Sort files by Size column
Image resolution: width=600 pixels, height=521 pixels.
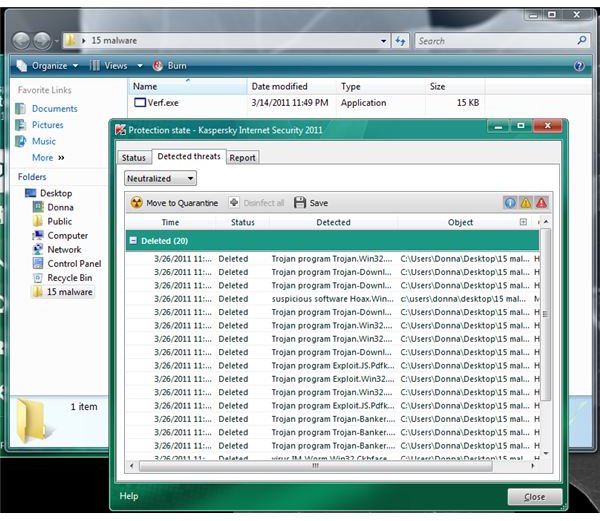point(455,86)
